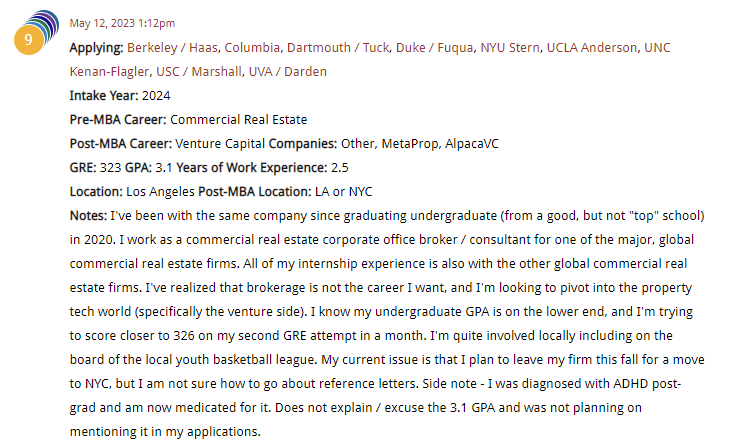Click the bold Notes label
Screen dimensions: 751x443
pyautogui.click(x=87, y=215)
